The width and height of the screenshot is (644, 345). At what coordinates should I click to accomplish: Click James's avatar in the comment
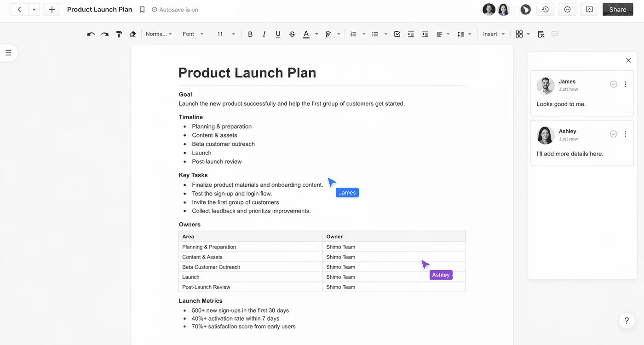click(x=546, y=86)
